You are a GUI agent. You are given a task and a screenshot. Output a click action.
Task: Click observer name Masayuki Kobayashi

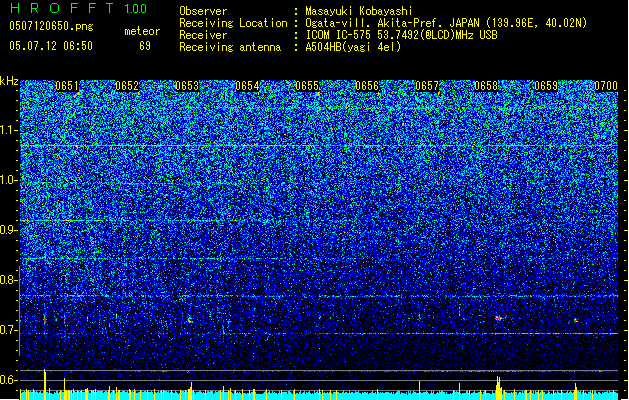point(359,11)
